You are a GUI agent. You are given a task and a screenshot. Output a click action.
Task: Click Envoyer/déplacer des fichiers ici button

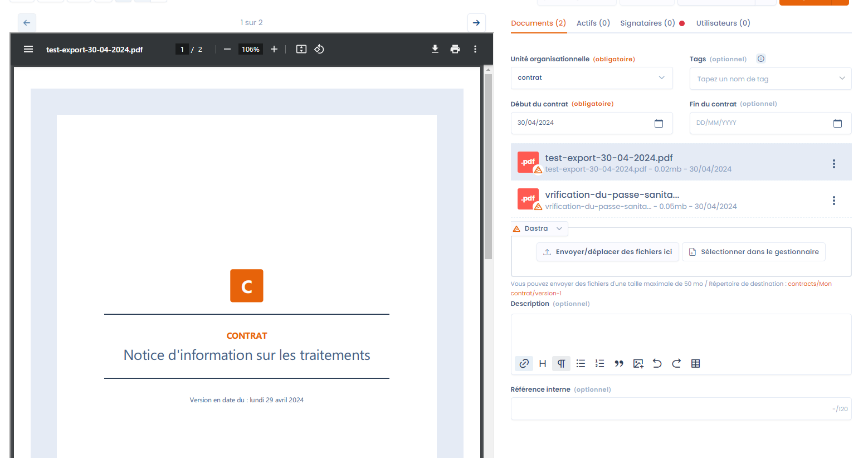[x=608, y=252]
